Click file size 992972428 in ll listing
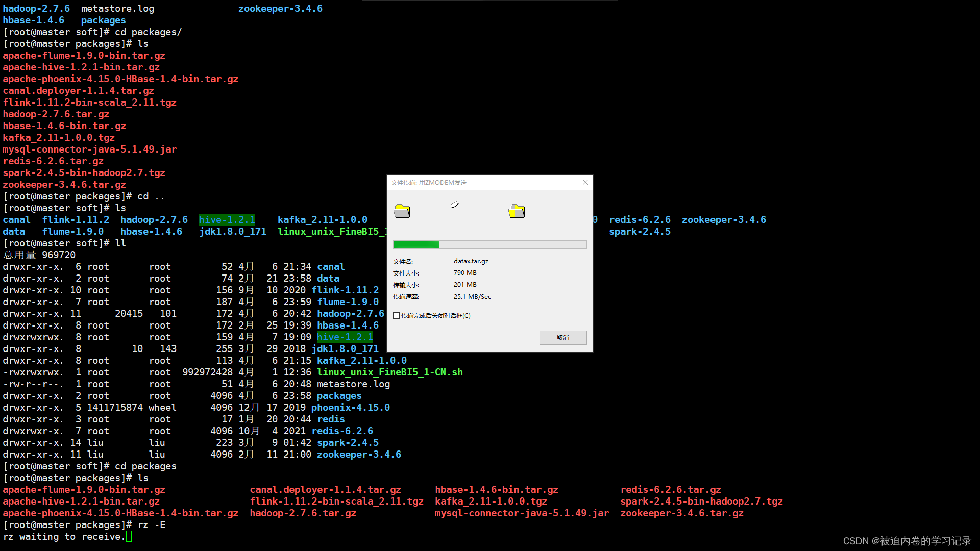This screenshot has width=980, height=551. tap(207, 372)
